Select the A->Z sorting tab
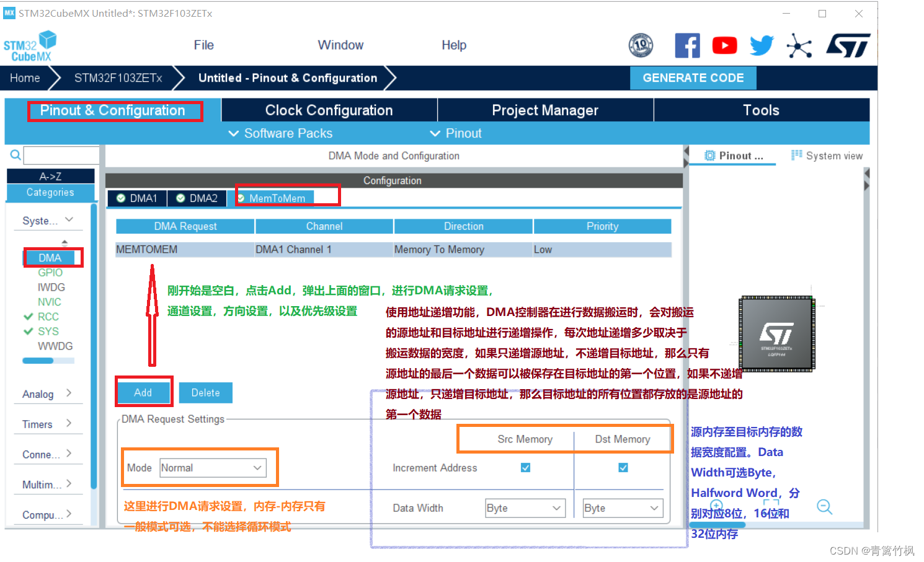924x562 pixels. 51,177
